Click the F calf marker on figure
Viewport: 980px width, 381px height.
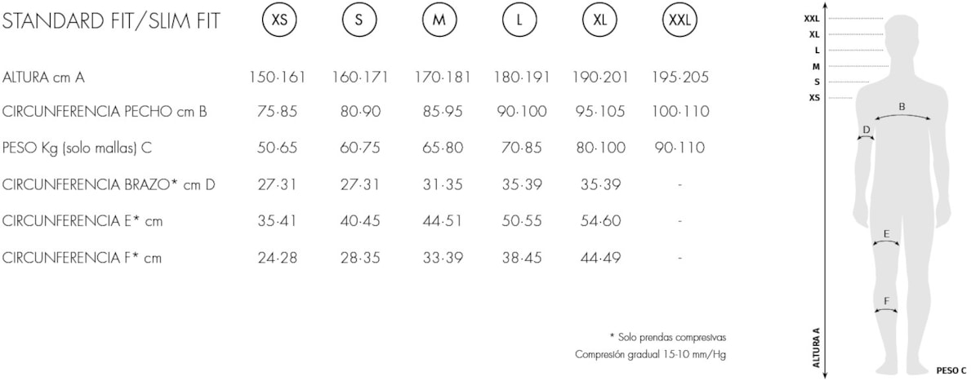coord(886,305)
